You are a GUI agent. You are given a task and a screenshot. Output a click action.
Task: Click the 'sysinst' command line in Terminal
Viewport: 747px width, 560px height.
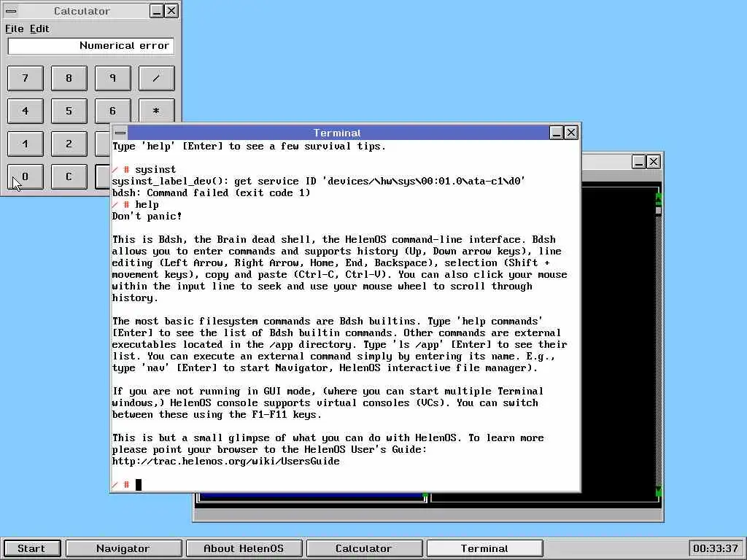click(144, 169)
